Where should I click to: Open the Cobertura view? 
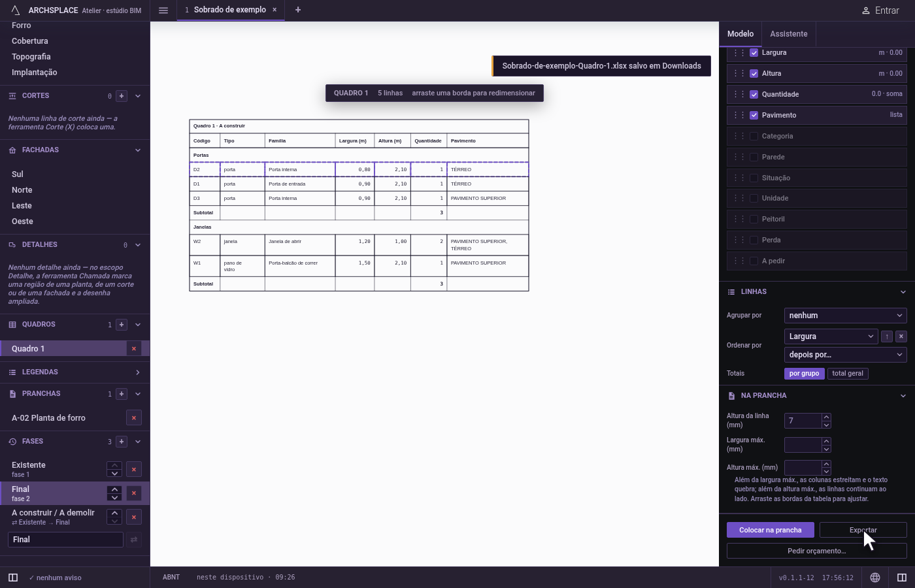(x=30, y=41)
